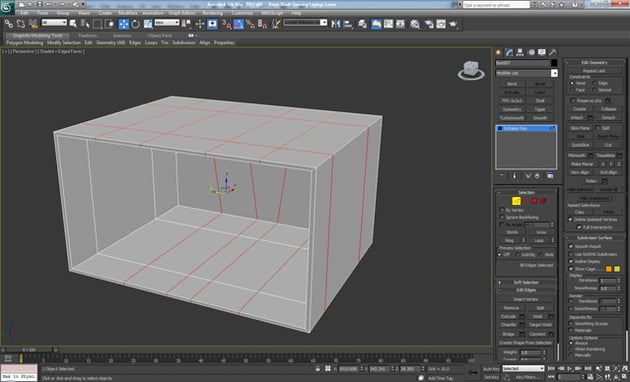Image resolution: width=630 pixels, height=382 pixels.
Task: Open the Named Selection Sets dropdown
Action: pyautogui.click(x=305, y=23)
